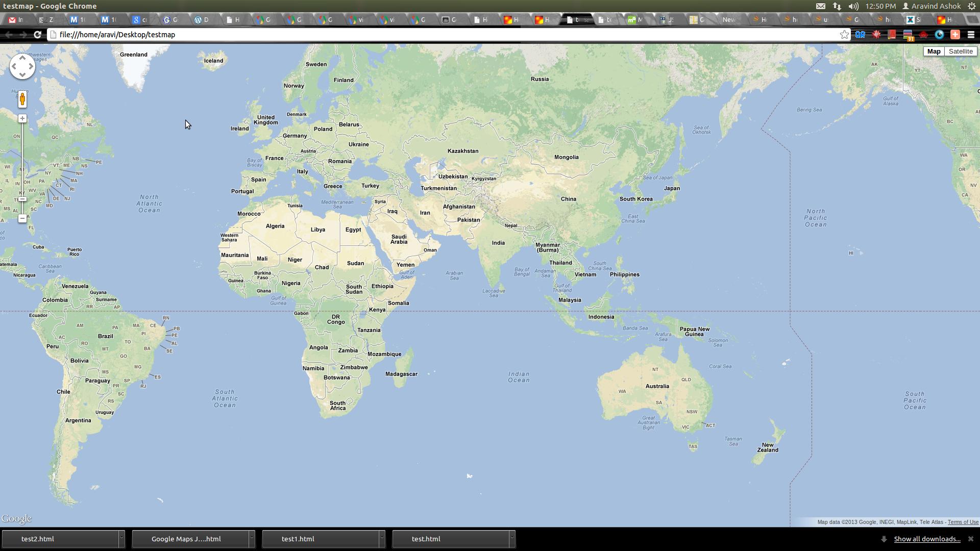Open the Chrome hamburger menu
This screenshot has height=551, width=980.
coord(971,35)
